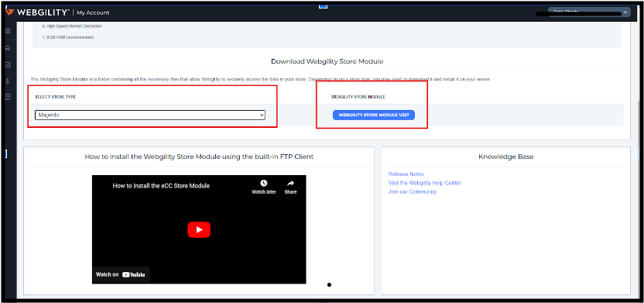Download Webgility Store Module V357
Image resolution: width=644 pixels, height=303 pixels.
[374, 115]
